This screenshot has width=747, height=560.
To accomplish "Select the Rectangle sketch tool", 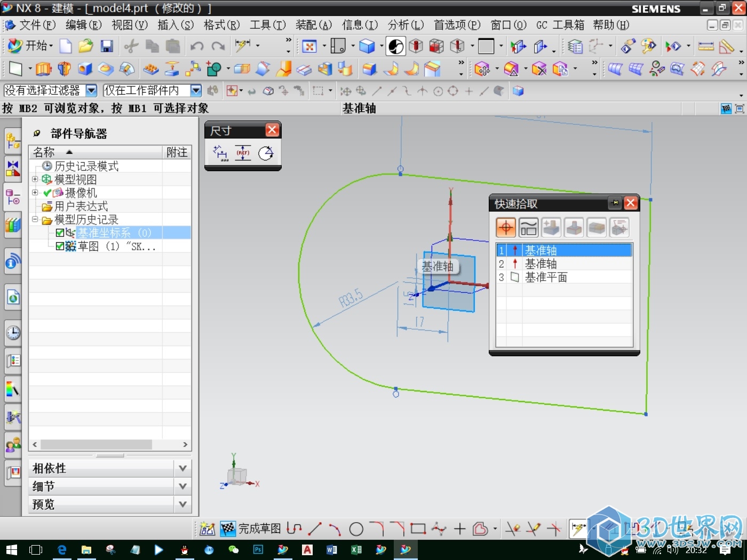I will coord(418,529).
